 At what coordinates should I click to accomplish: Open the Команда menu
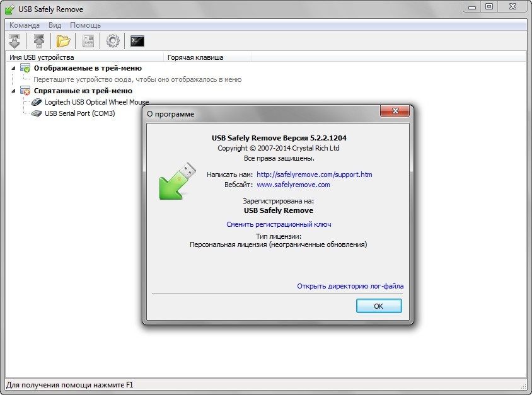(x=25, y=25)
